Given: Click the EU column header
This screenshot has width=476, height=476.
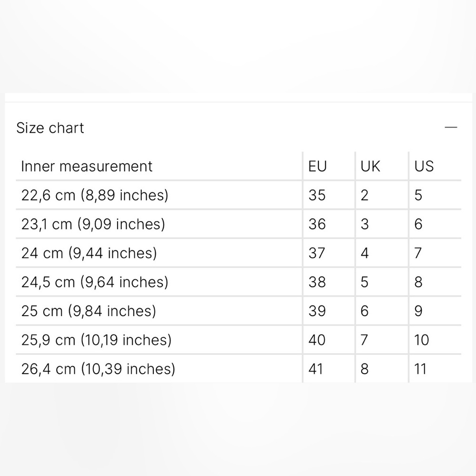Looking at the screenshot, I should 317,166.
